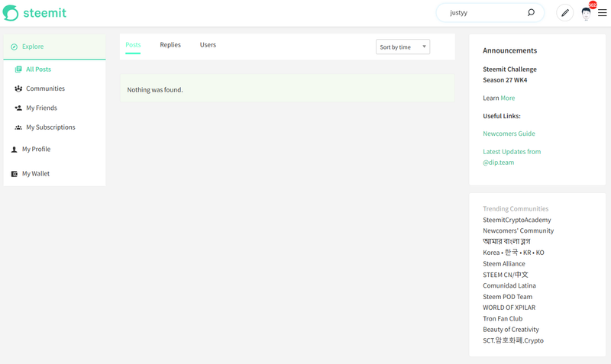This screenshot has width=611, height=364.
Task: Click in the search field containing justyy
Action: [x=481, y=13]
